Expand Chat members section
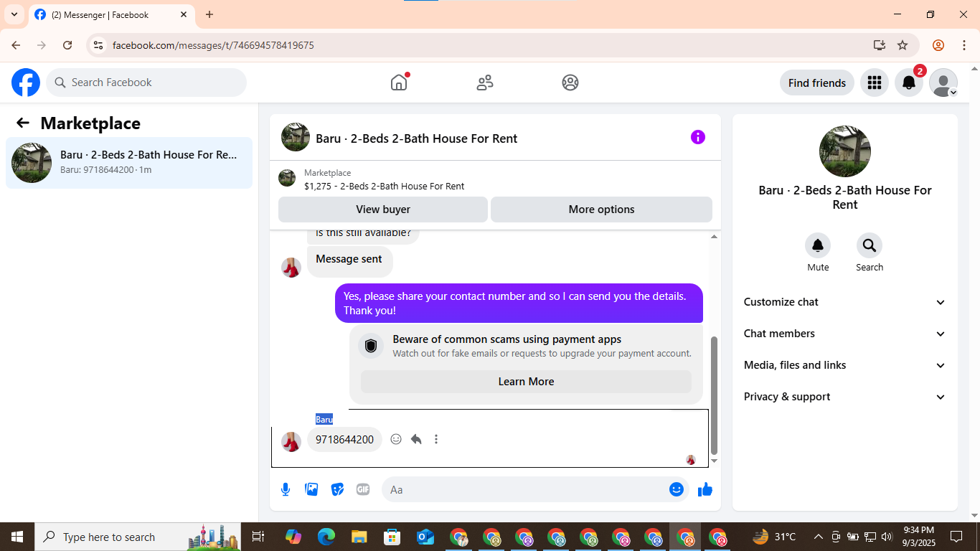 click(845, 334)
